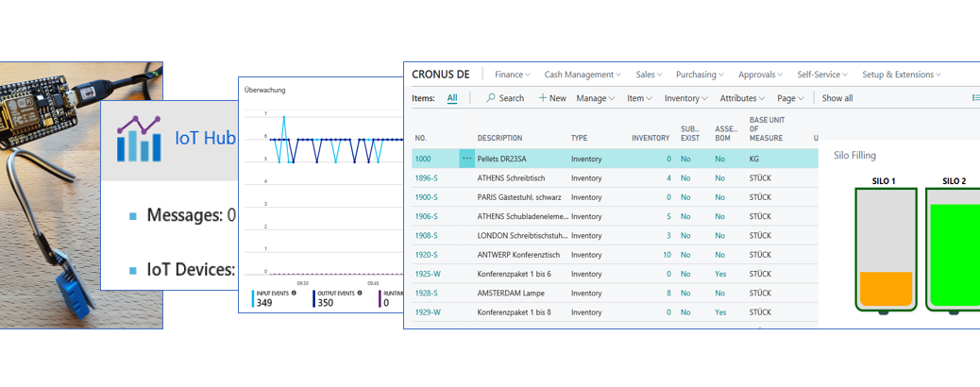The image size is (980, 387).
Task: Click the info icon beside Input Events
Action: 294,293
